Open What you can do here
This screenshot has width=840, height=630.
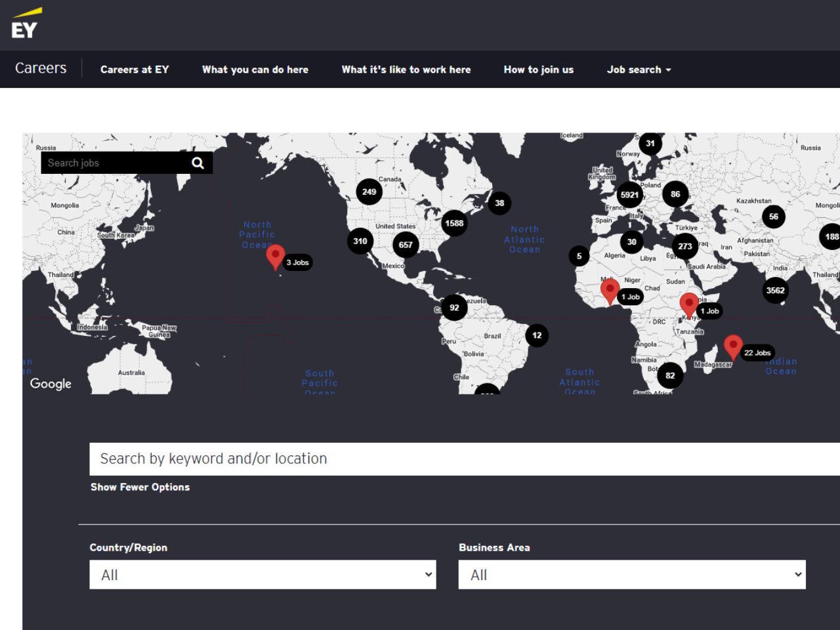(x=255, y=70)
